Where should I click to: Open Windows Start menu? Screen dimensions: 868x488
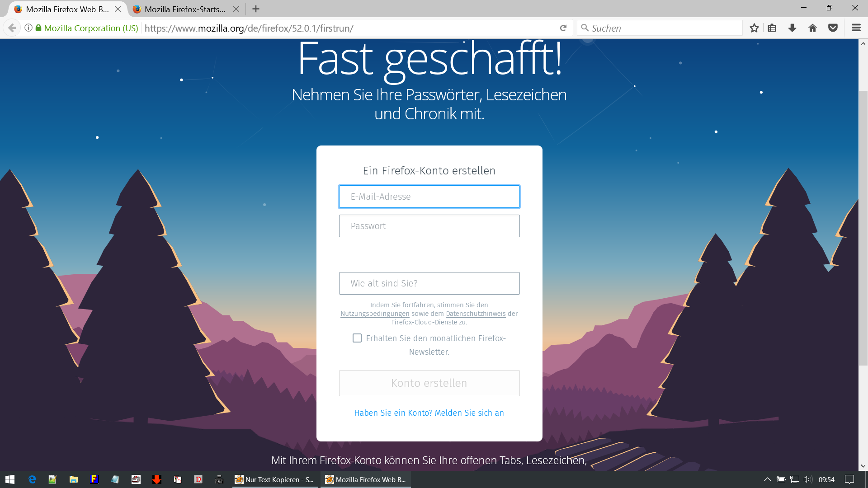point(10,479)
